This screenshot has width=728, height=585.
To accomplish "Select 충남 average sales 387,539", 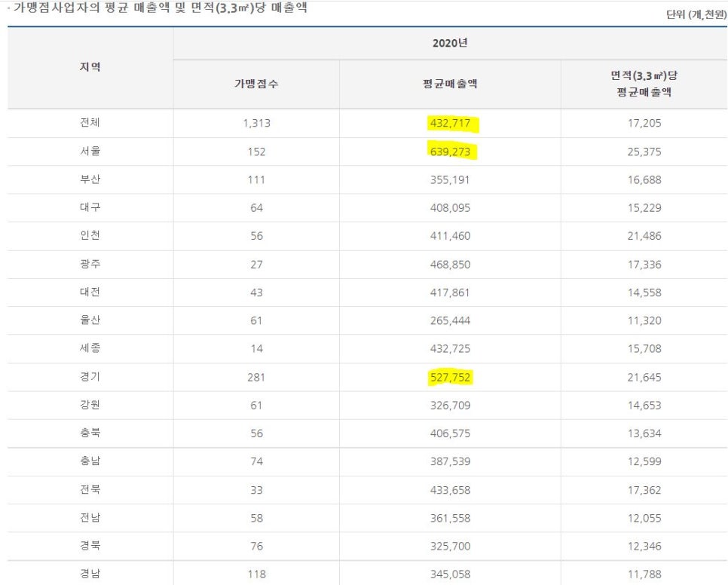I will [450, 461].
